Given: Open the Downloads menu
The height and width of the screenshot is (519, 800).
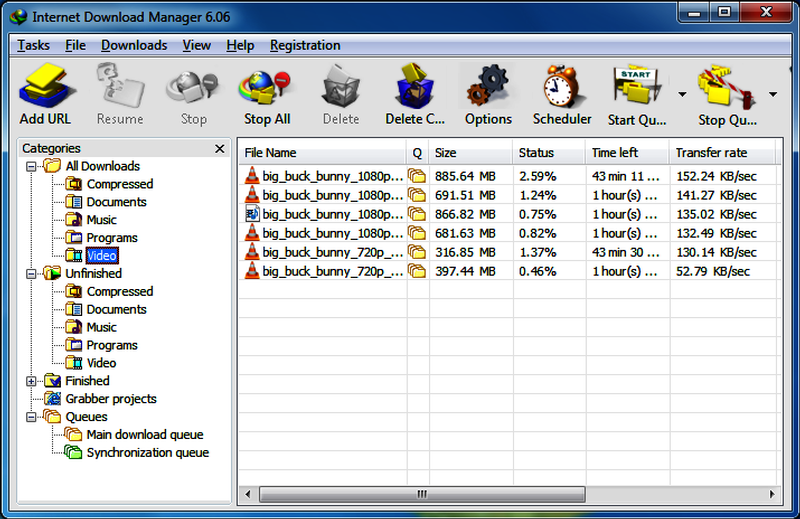Looking at the screenshot, I should coord(134,45).
